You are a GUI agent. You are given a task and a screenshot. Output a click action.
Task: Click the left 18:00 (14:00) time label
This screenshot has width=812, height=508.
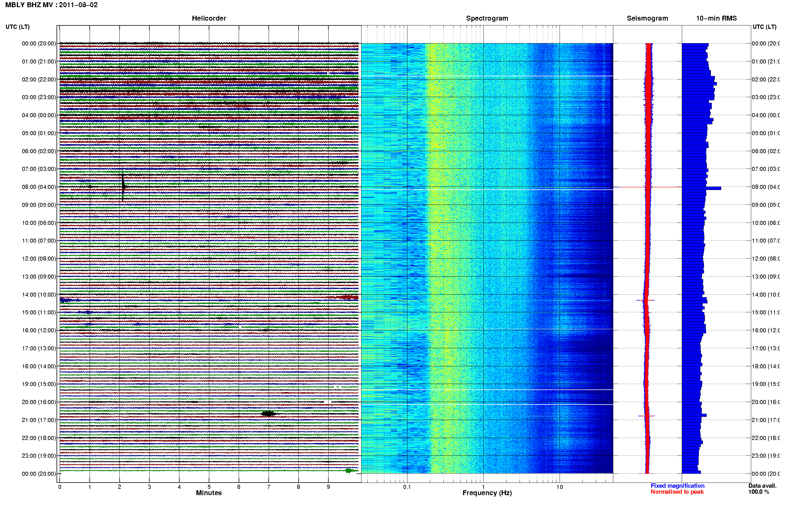click(x=39, y=366)
